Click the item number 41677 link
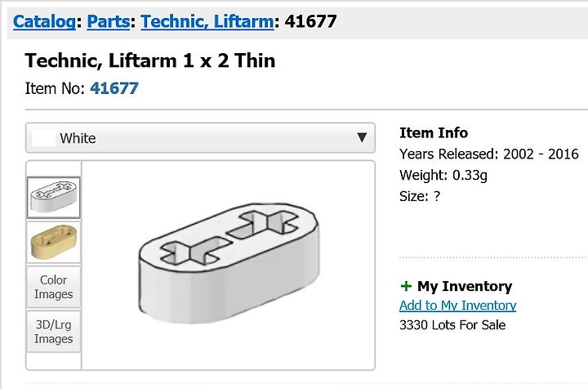Image resolution: width=588 pixels, height=389 pixels. pos(114,88)
